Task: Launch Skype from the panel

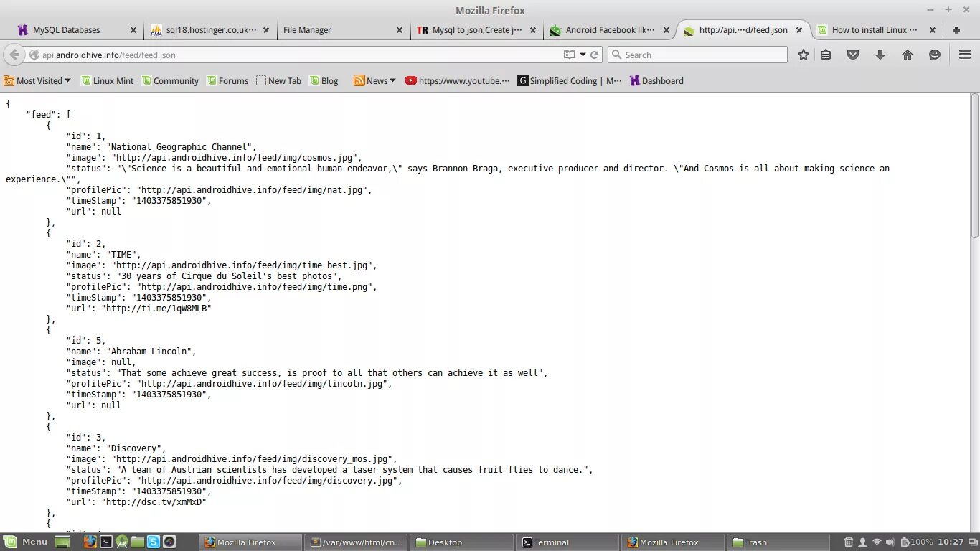Action: 154,542
